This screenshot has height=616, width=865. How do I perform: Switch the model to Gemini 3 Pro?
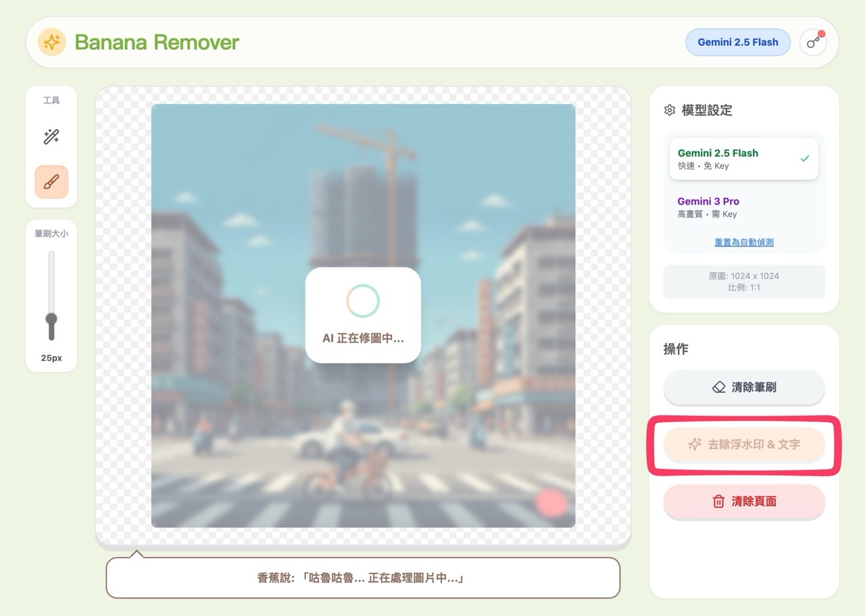click(x=743, y=207)
